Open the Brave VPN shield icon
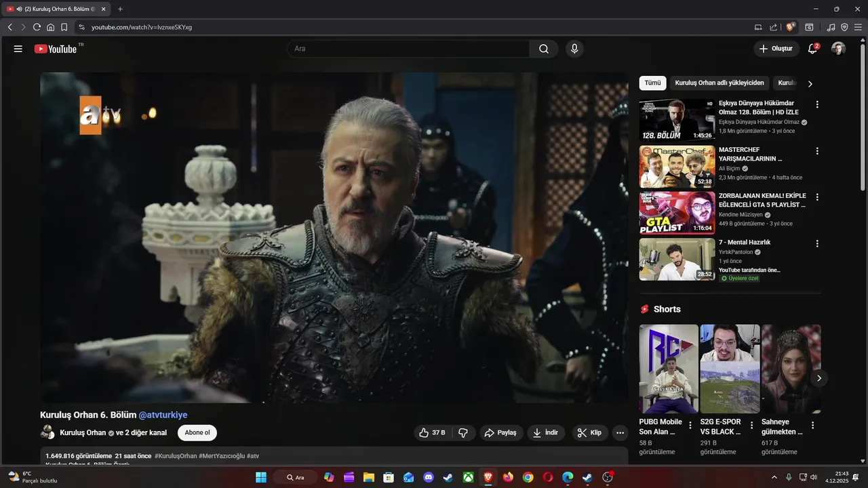This screenshot has width=868, height=488. point(844,27)
